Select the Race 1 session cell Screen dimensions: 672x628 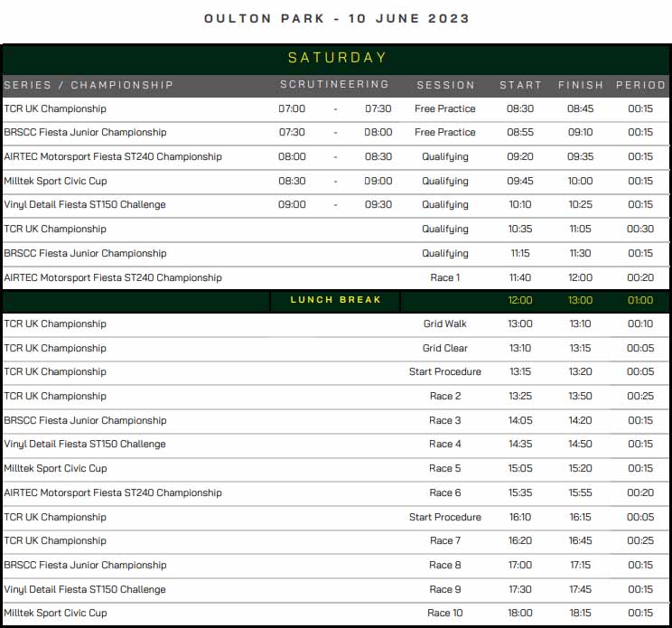pyautogui.click(x=444, y=277)
